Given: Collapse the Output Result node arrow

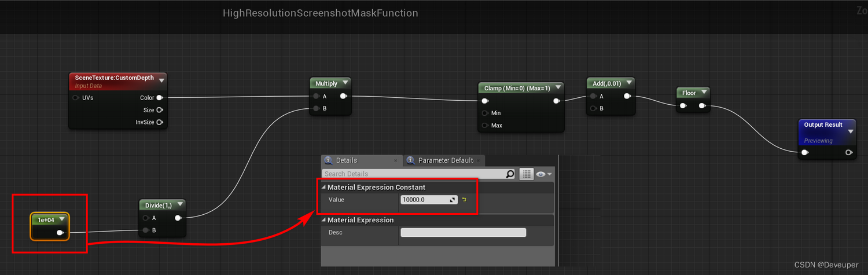Looking at the screenshot, I should 851,131.
